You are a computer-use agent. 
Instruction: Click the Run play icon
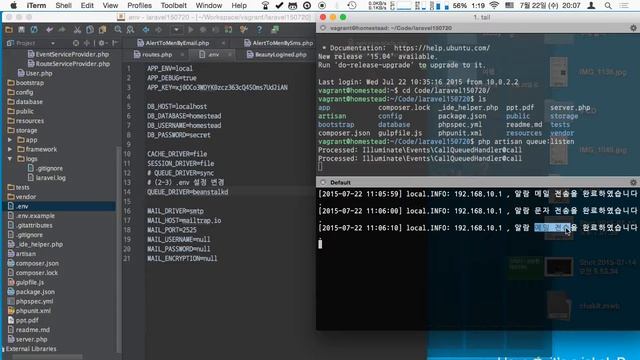(191, 29)
